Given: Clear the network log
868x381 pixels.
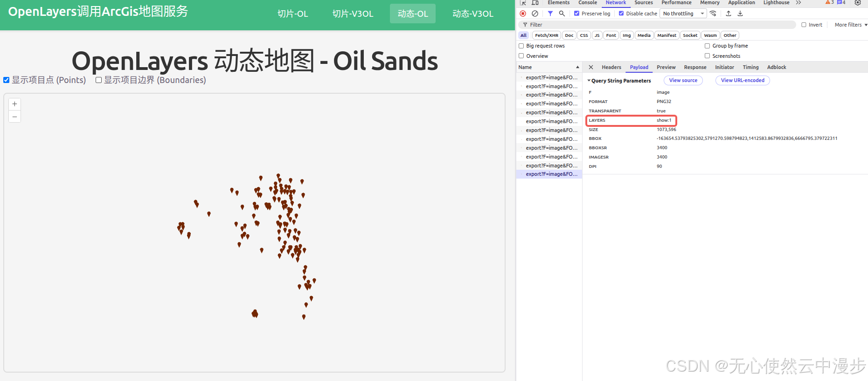Looking at the screenshot, I should 535,14.
